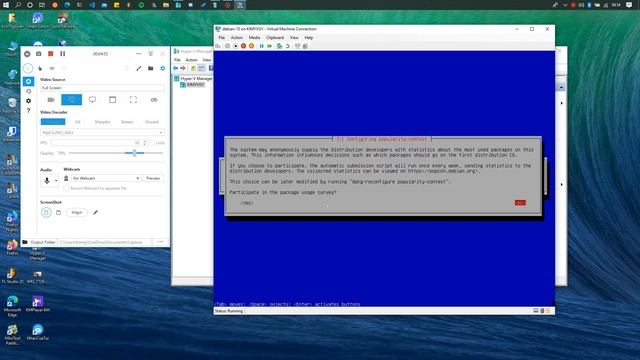The image size is (640, 360).
Task: Open the Media menu in Virtual Machine Connection
Action: pos(254,38)
